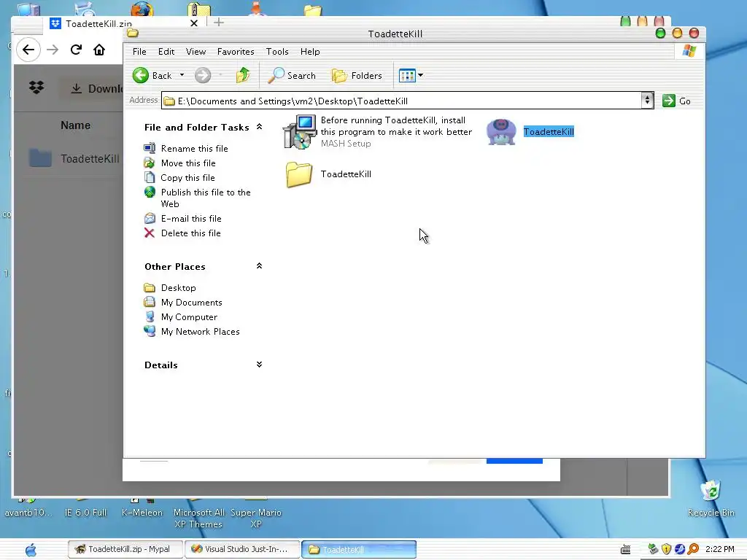Screen dimensions: 747x560
Task: Click Move this file
Action: pyautogui.click(x=188, y=163)
